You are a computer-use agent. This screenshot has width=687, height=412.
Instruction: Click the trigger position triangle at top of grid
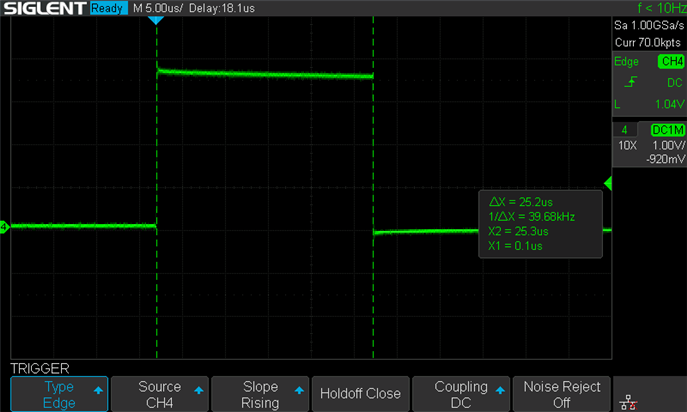[x=155, y=21]
